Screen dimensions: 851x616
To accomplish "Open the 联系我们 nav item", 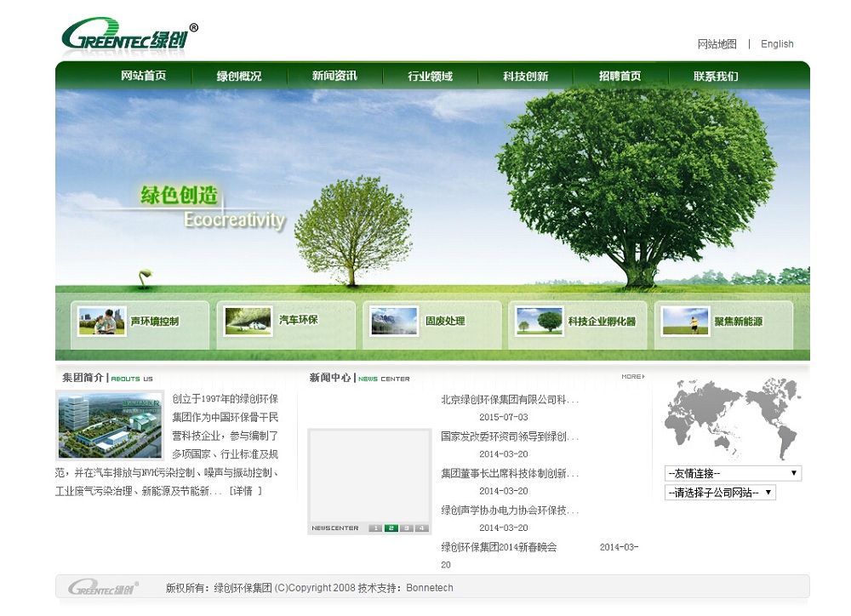I will (x=716, y=76).
